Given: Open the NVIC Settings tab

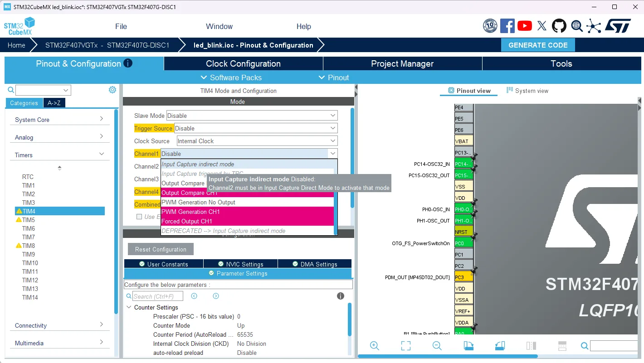Looking at the screenshot, I should click(x=240, y=264).
